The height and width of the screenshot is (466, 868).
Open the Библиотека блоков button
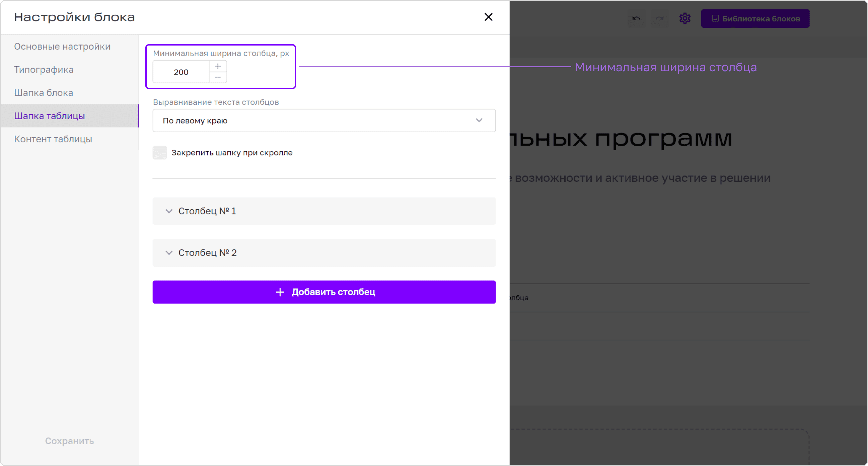755,18
